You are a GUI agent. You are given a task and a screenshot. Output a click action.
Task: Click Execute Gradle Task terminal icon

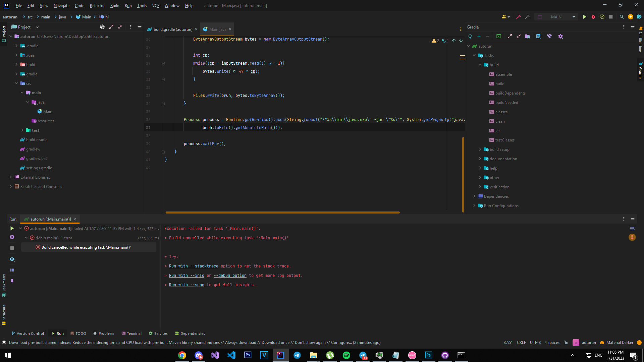click(499, 36)
